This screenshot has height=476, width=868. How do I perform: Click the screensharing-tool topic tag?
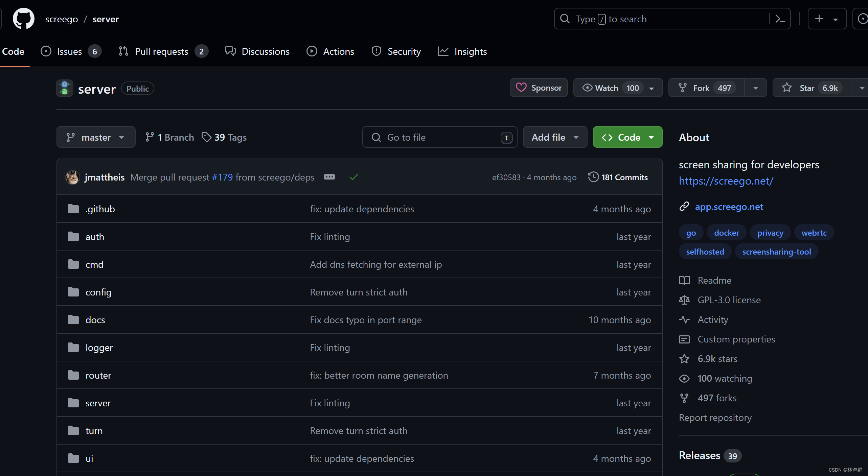[776, 252]
